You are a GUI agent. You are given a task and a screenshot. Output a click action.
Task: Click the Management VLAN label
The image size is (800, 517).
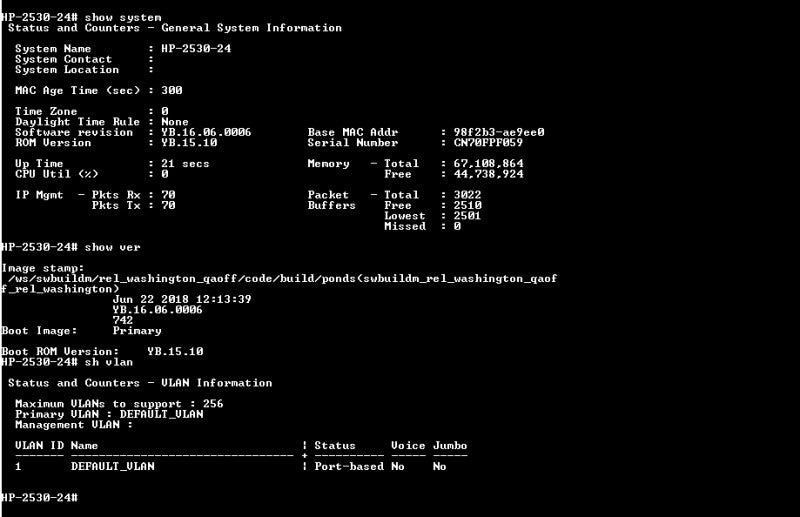[x=73, y=425]
